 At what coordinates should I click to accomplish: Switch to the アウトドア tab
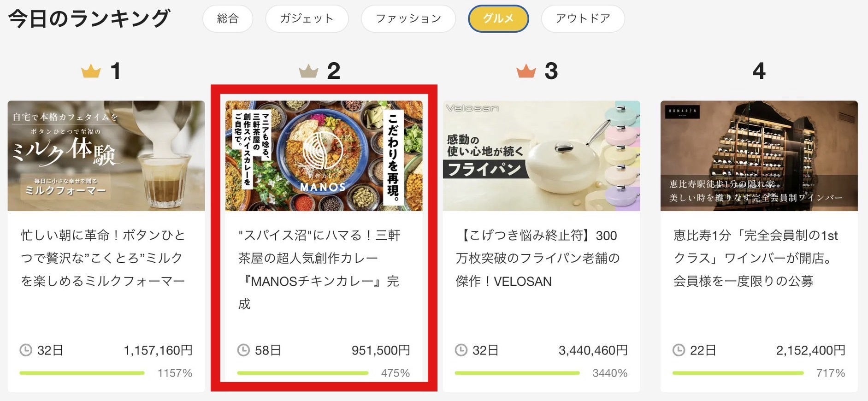[583, 19]
